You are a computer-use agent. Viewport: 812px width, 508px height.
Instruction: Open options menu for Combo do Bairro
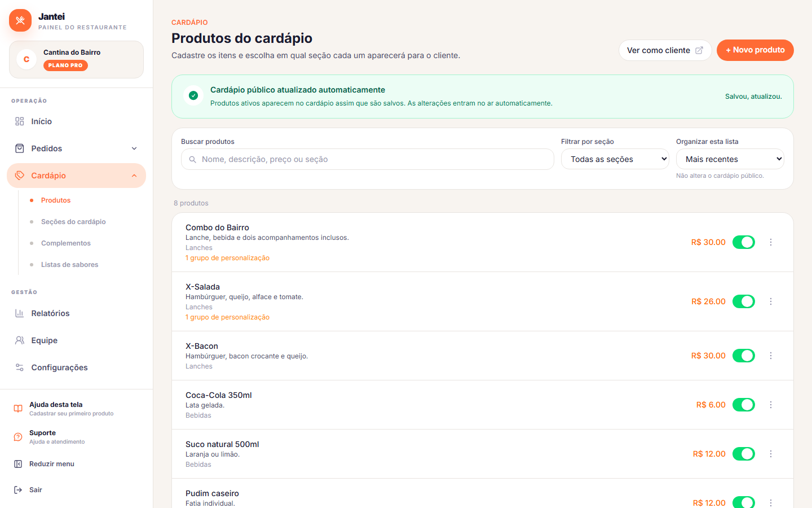[x=771, y=242]
